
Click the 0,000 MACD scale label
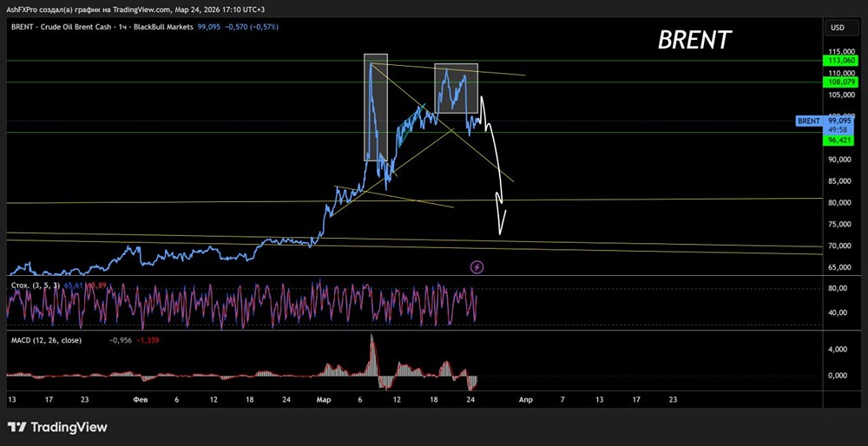[x=838, y=375]
